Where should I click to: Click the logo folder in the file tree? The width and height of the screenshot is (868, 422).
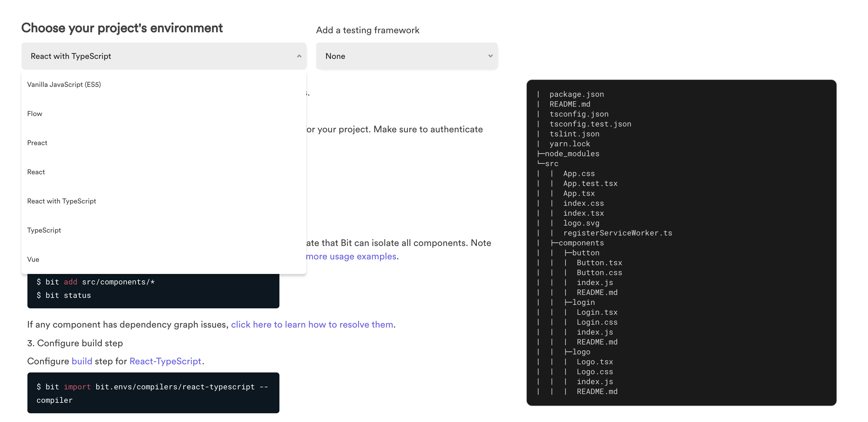click(x=581, y=352)
